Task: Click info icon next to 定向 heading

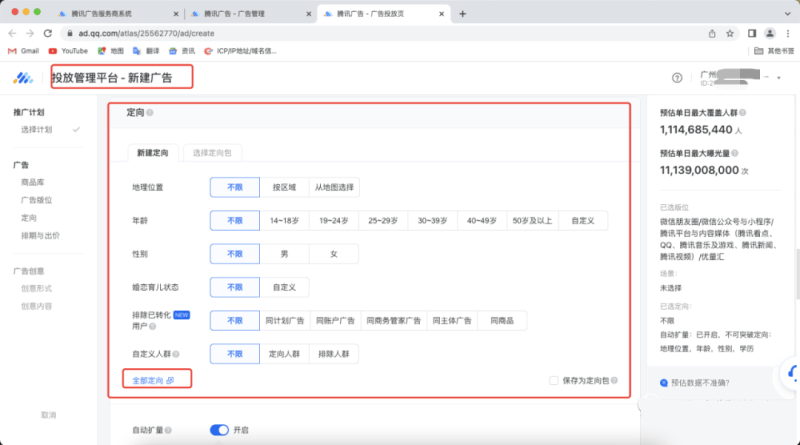Action: coord(150,112)
